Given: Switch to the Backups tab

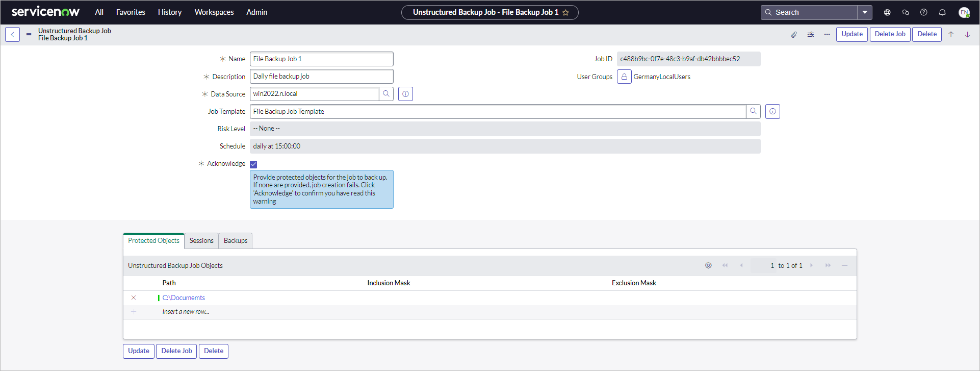Looking at the screenshot, I should click(x=236, y=241).
